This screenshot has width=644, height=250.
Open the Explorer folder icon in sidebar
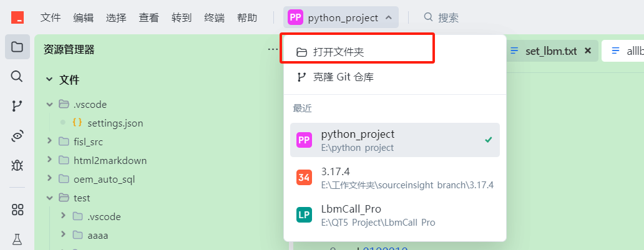17,47
